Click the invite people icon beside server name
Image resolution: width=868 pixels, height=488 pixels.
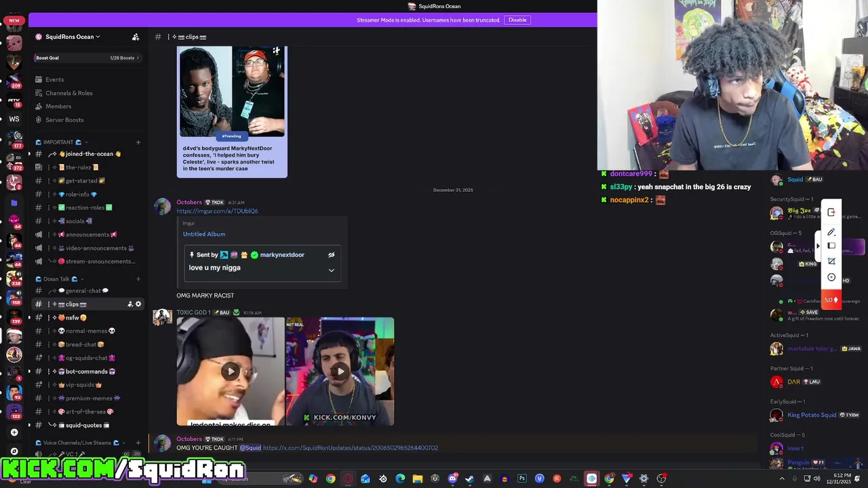coord(135,37)
